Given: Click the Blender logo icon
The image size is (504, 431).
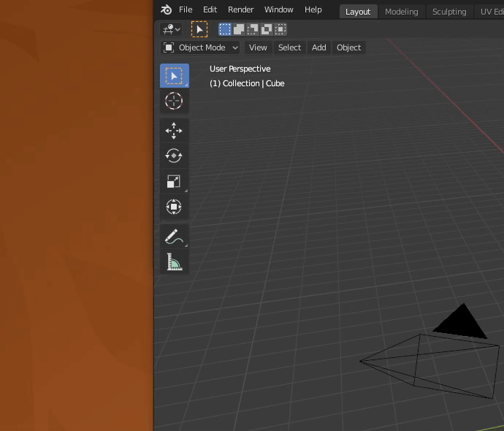Looking at the screenshot, I should coord(167,9).
